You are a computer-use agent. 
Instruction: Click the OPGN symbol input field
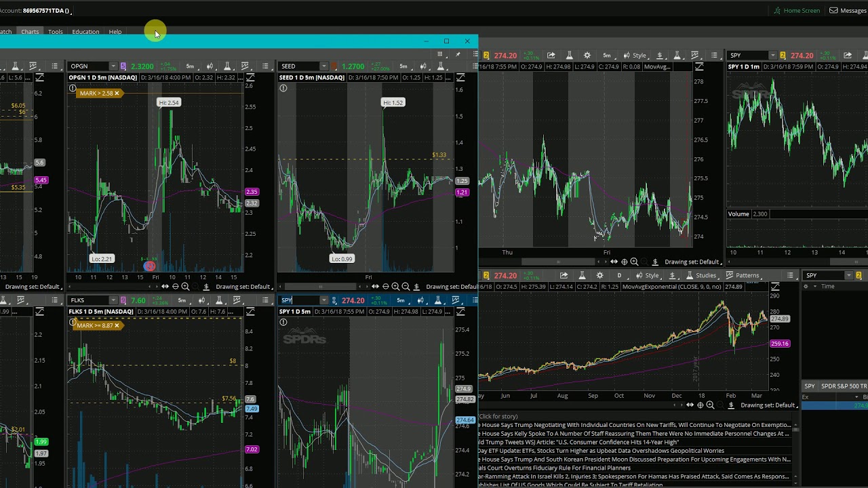click(89, 66)
